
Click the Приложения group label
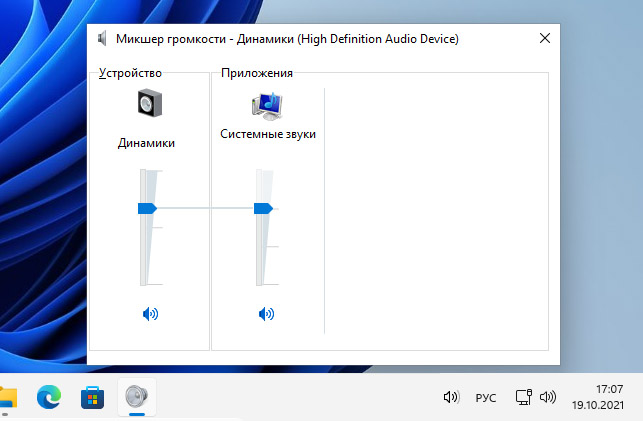tap(257, 73)
